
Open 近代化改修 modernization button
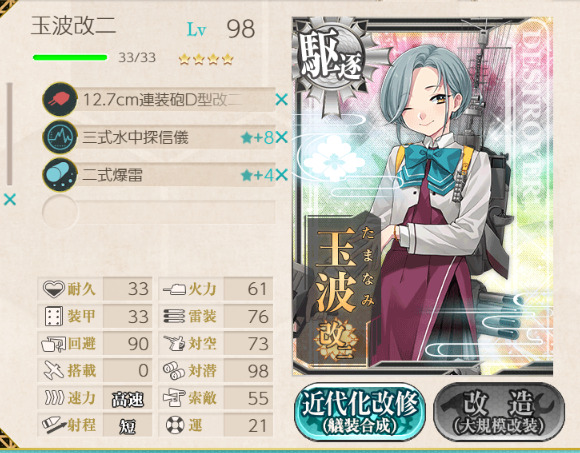click(x=360, y=412)
